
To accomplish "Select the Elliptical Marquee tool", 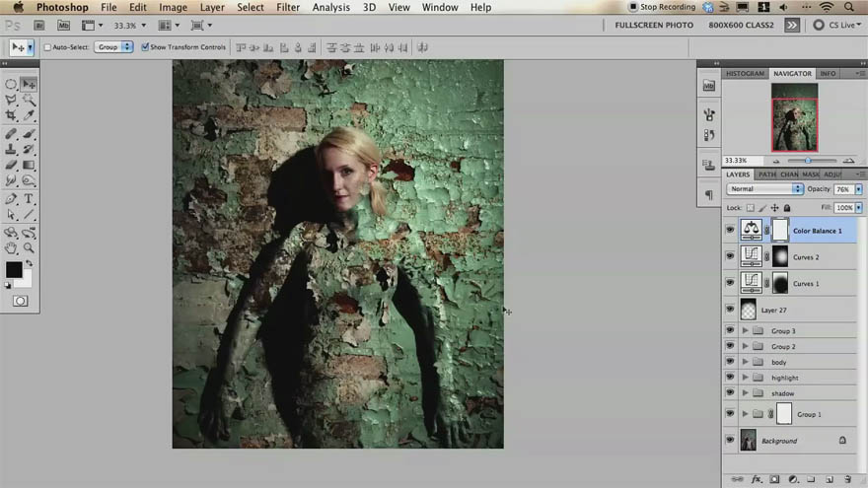I will tap(11, 84).
